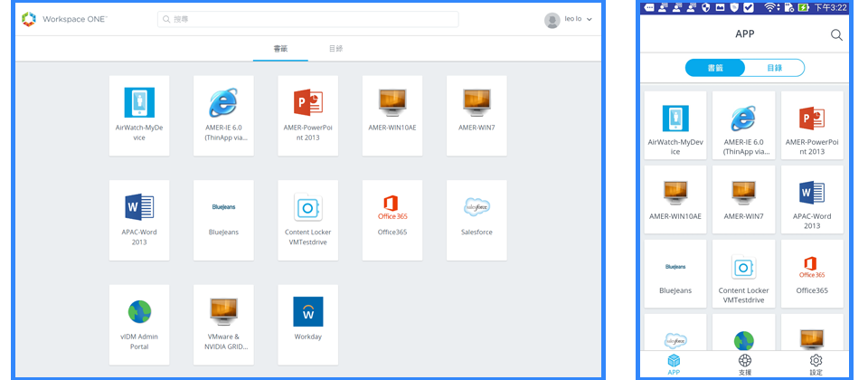Click the Workspace ONE title text
This screenshot has width=868, height=380.
click(x=75, y=19)
